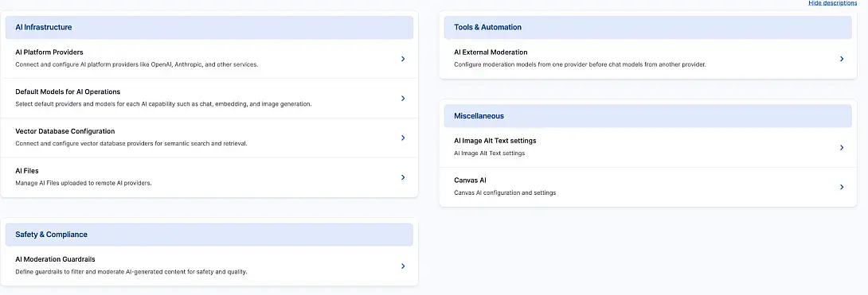Click chevron beside Default Models for AI Operations
The width and height of the screenshot is (868, 295).
click(x=403, y=99)
